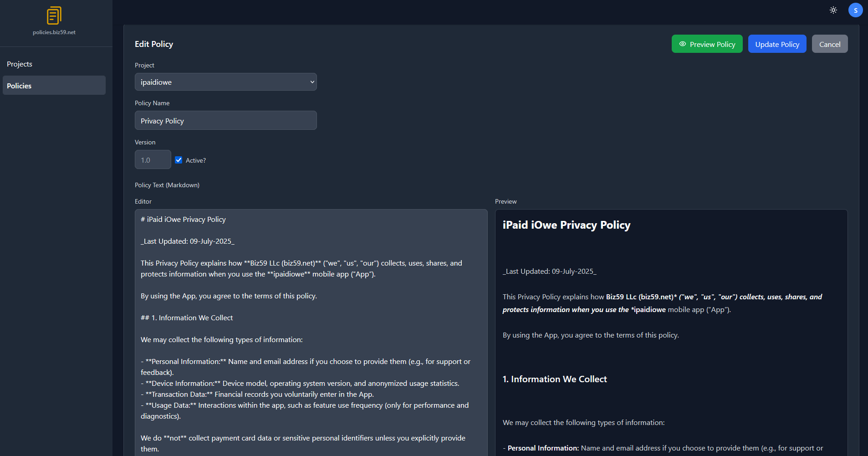Focus the Policy Name text field
Image resolution: width=868 pixels, height=456 pixels.
225,120
